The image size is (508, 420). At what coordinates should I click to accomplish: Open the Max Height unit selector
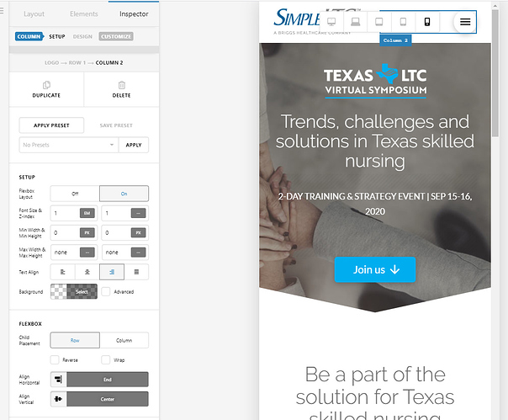(x=138, y=253)
